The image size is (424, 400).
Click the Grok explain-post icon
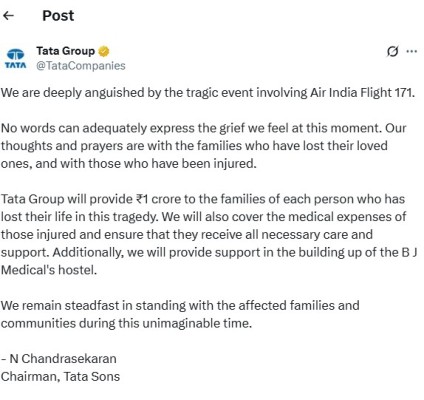coord(392,52)
